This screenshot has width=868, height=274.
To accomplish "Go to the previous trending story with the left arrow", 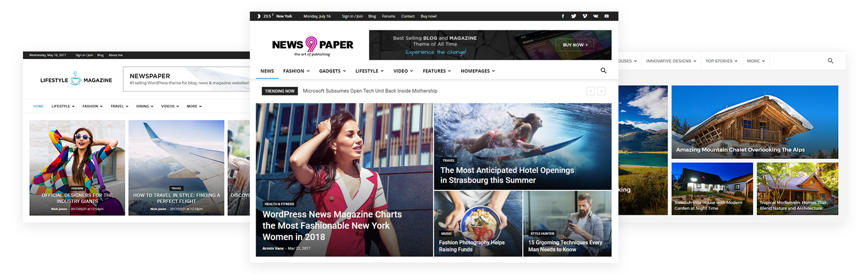I will coord(591,91).
